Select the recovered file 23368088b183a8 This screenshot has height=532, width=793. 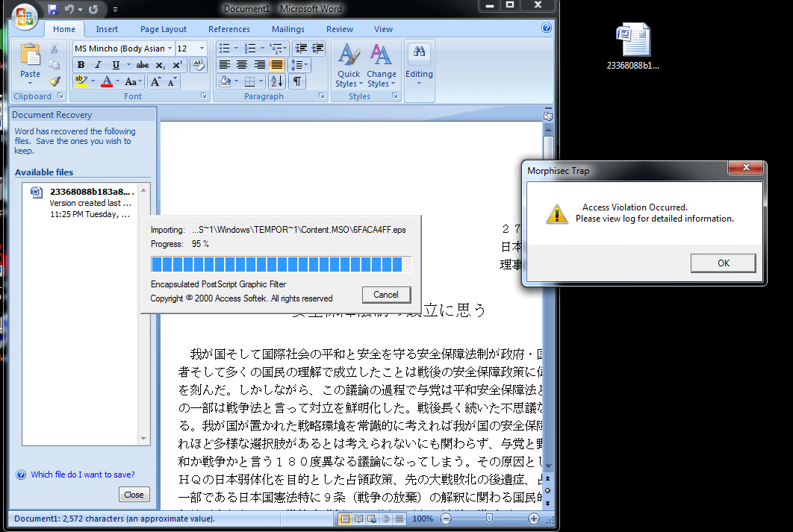coord(87,203)
